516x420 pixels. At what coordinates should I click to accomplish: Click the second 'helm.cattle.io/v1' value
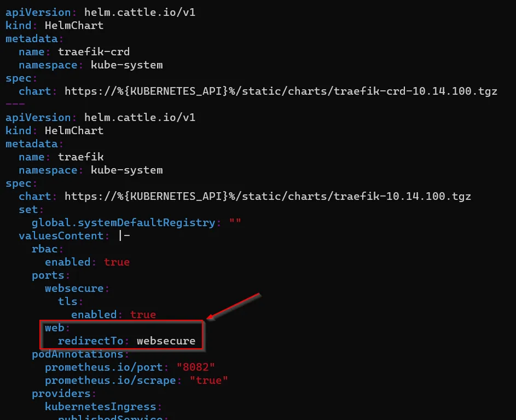[140, 118]
